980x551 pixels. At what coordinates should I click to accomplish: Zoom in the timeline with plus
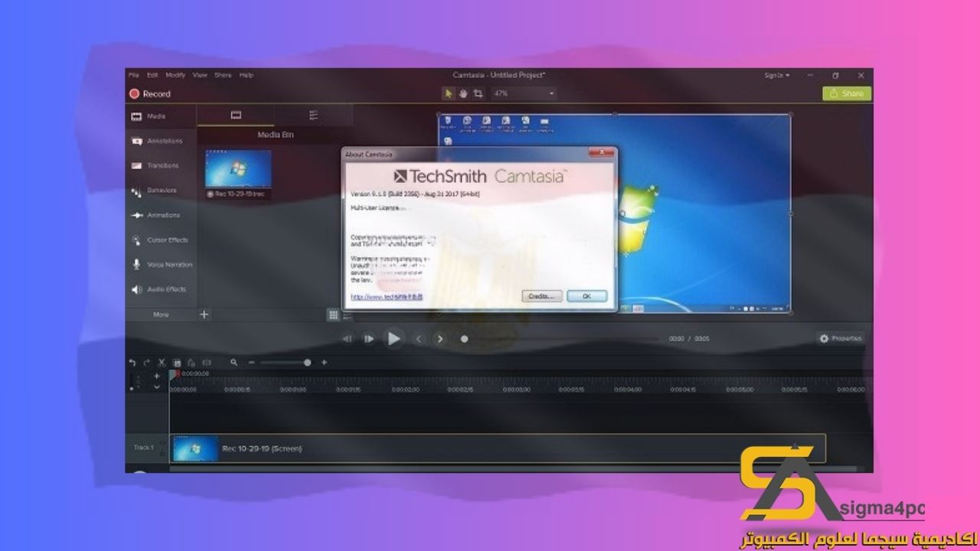point(324,363)
